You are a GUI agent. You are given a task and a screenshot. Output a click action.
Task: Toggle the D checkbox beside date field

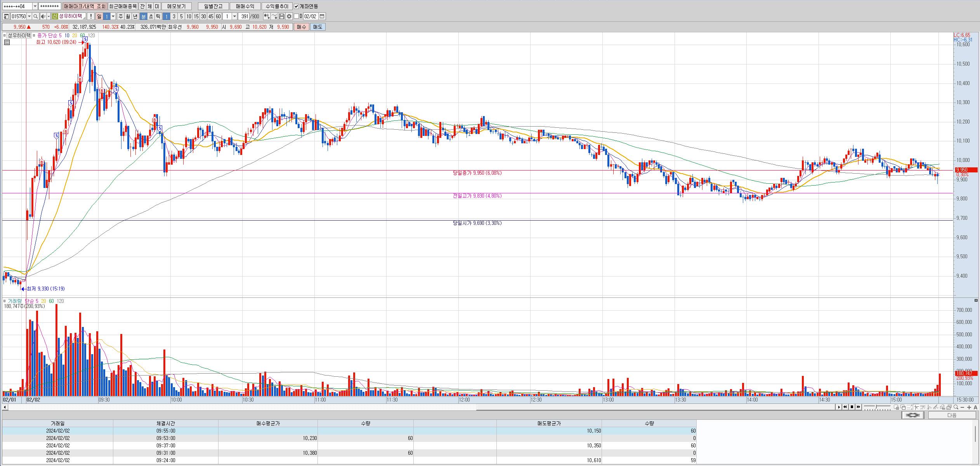(x=297, y=16)
